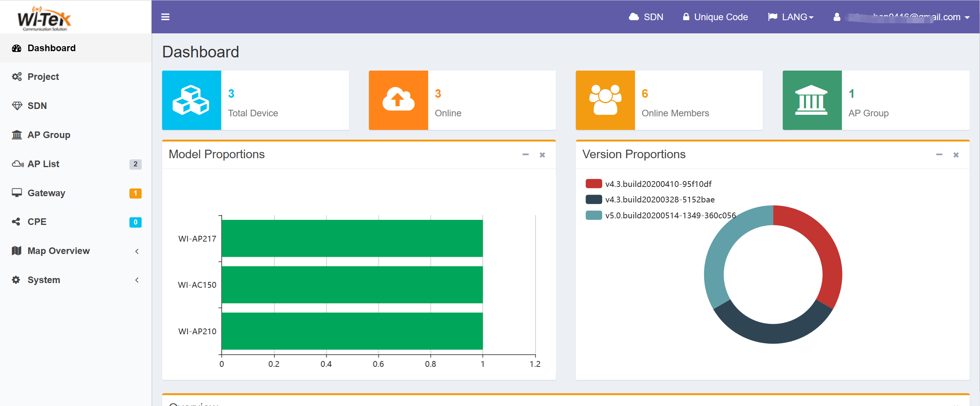
Task: Collapse the Model Proportions panel
Action: pyautogui.click(x=525, y=155)
